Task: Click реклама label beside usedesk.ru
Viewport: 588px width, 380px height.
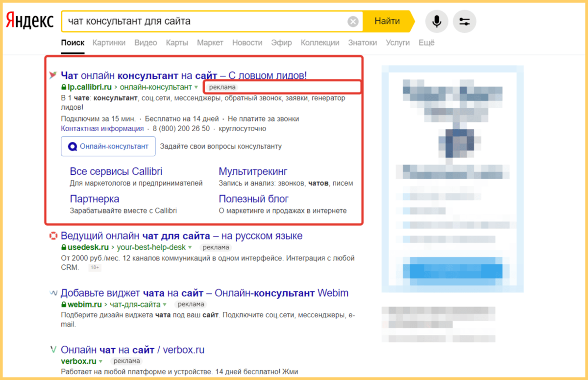Action: (x=216, y=248)
